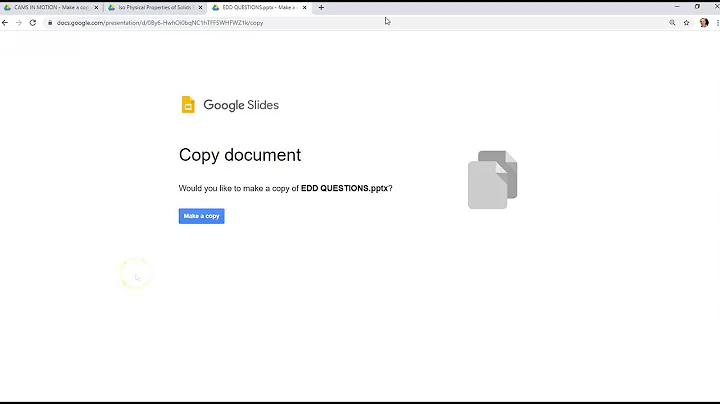This screenshot has width=720, height=404.
Task: Click the EDD QUESTIONS.pptx file name text
Action: coord(344,188)
